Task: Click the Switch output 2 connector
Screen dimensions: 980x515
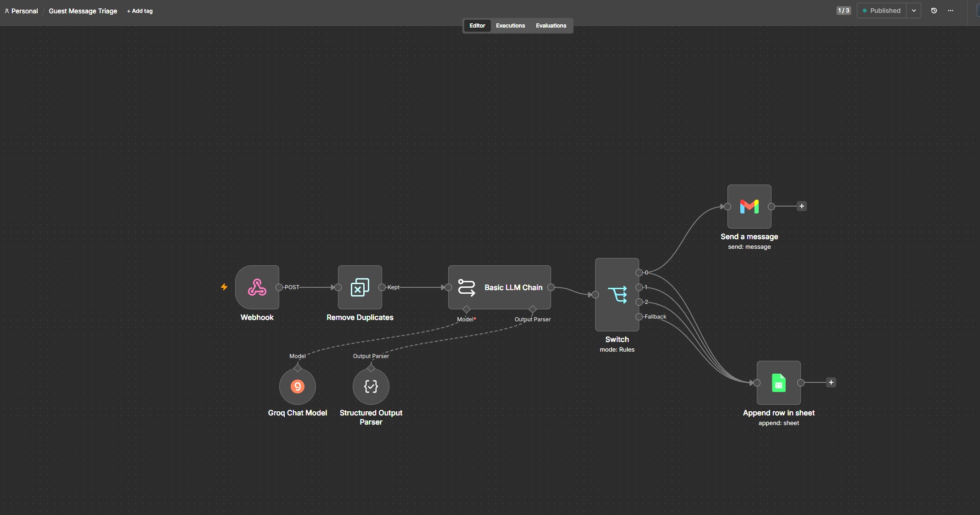Action: click(639, 302)
